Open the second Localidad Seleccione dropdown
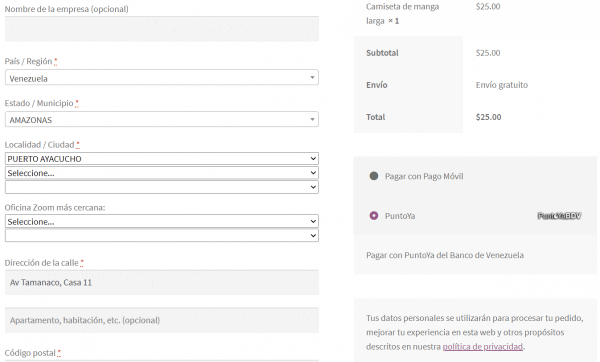This screenshot has width=600, height=362. (161, 173)
